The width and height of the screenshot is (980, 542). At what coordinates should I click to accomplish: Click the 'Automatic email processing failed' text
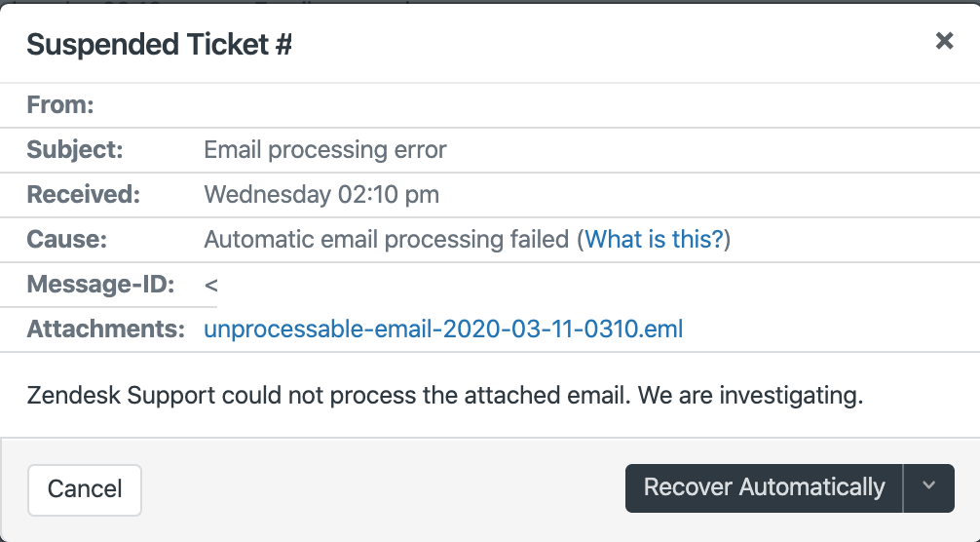pos(386,239)
